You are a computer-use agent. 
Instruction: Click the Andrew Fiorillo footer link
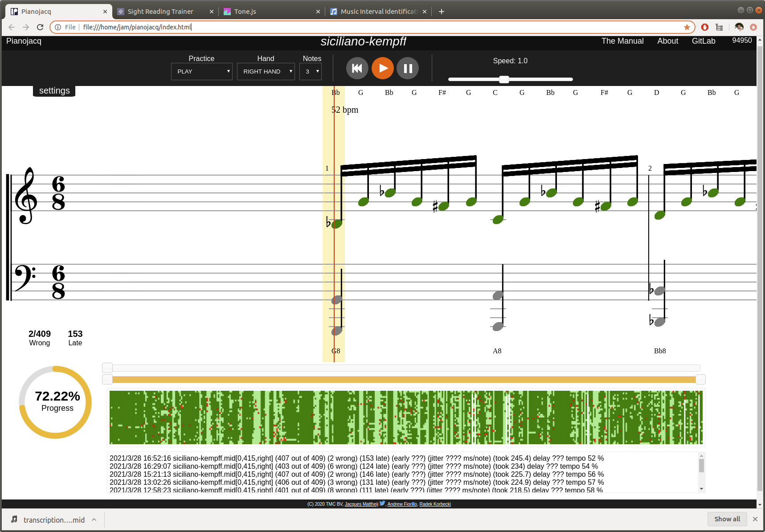pyautogui.click(x=402, y=504)
